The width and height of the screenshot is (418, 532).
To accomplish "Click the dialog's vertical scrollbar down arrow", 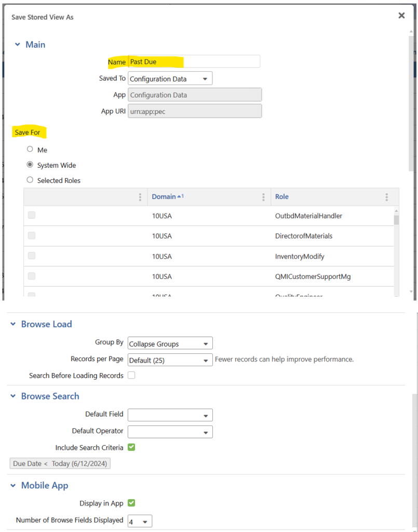I will pos(411,291).
